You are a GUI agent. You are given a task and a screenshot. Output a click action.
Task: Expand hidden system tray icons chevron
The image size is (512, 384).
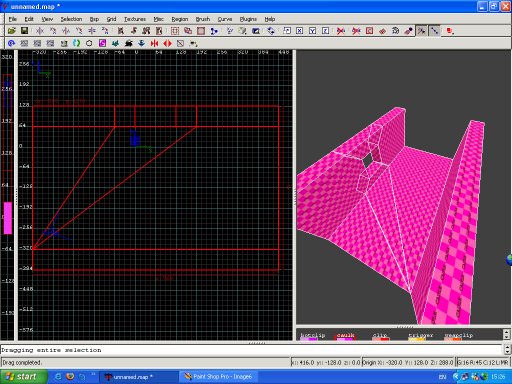tap(455, 377)
